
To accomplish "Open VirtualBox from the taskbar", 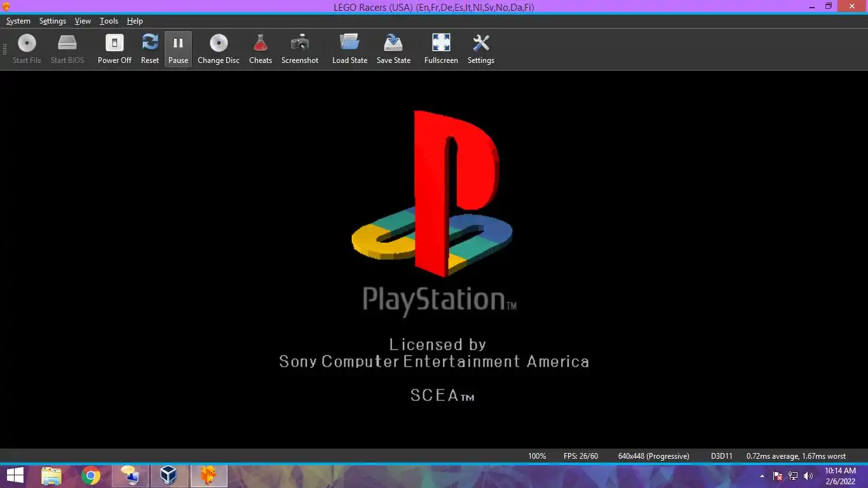I will coord(169,475).
